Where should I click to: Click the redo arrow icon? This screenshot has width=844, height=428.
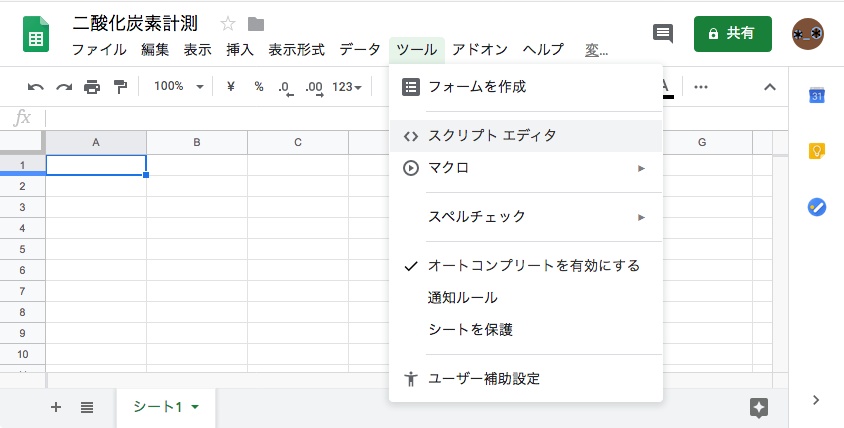point(64,87)
